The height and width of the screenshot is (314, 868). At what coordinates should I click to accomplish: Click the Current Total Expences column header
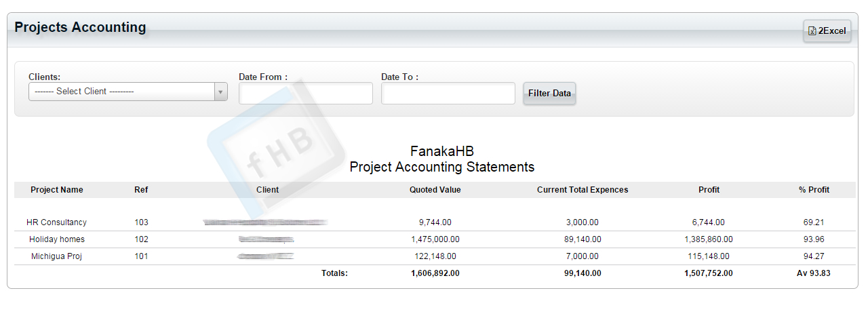(583, 190)
